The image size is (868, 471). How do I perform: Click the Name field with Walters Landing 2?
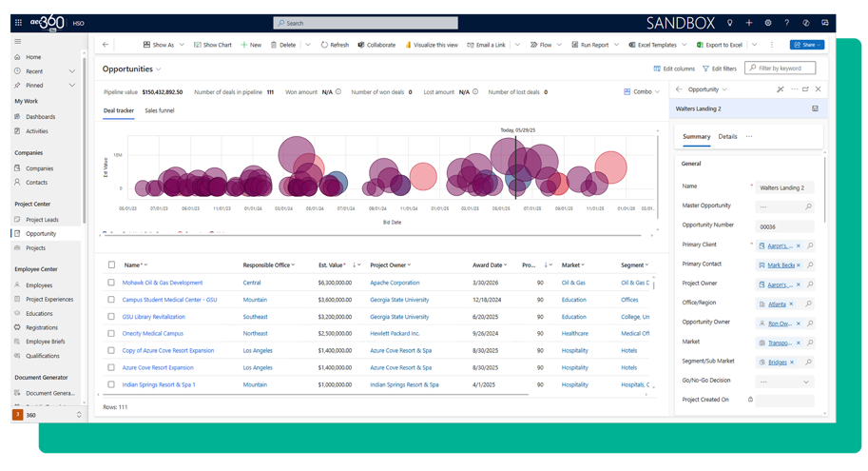click(784, 187)
